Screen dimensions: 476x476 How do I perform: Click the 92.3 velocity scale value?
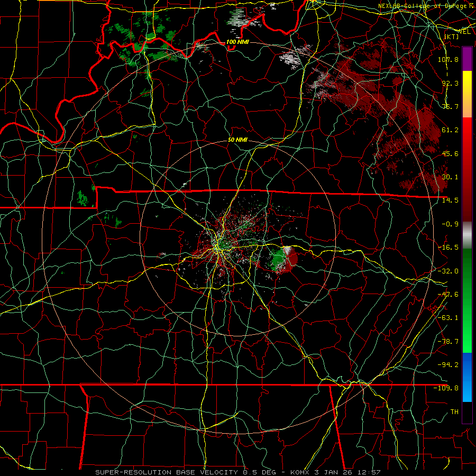[451, 83]
